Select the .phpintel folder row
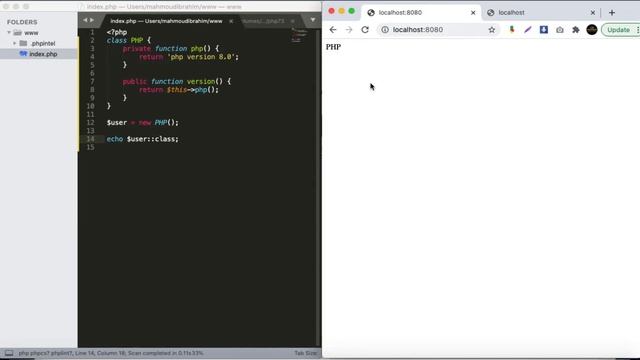 pos(39,43)
